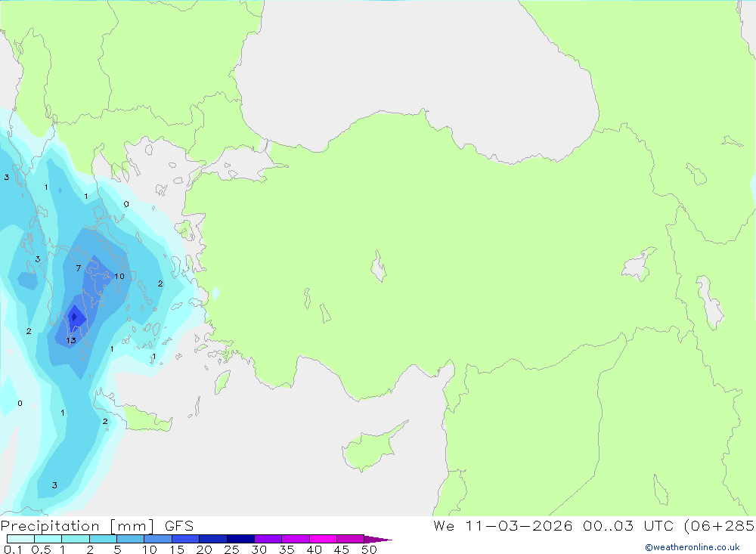Select the "30" legend scale label
This screenshot has width=756, height=554.
click(259, 549)
